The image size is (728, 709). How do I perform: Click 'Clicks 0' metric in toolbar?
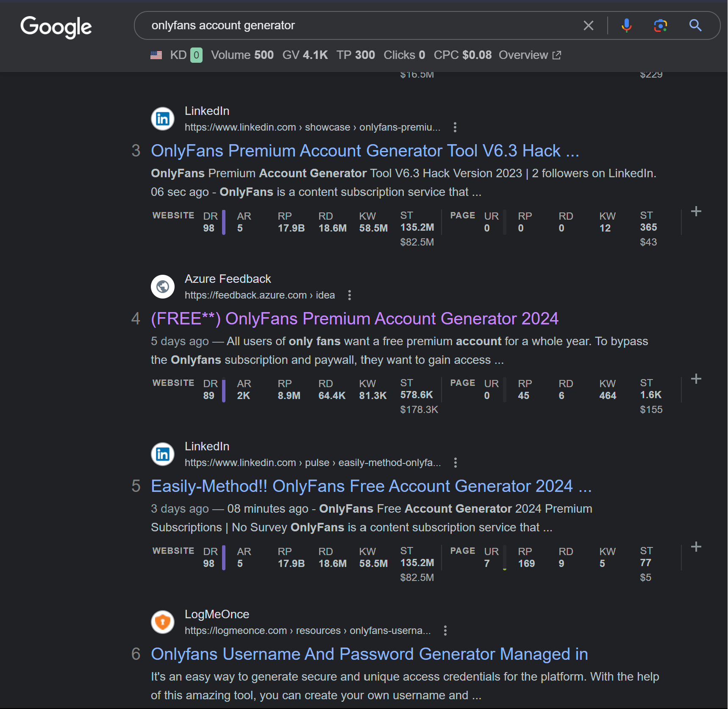pos(404,55)
